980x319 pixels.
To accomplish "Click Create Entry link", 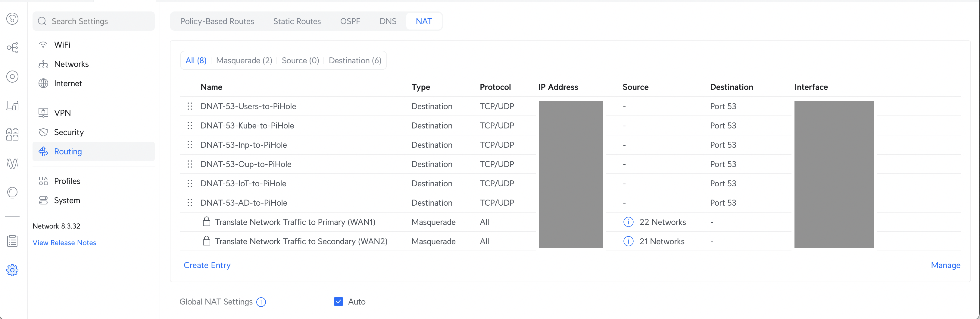I will pyautogui.click(x=207, y=265).
